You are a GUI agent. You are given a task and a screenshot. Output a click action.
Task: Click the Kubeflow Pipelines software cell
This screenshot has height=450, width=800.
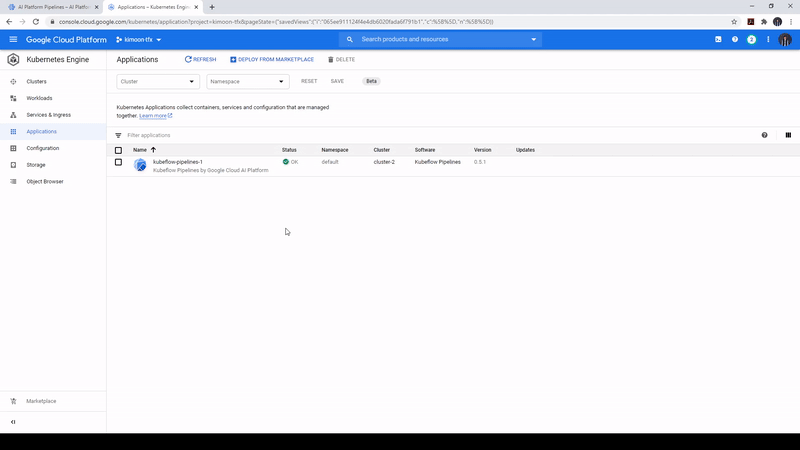[x=437, y=162]
